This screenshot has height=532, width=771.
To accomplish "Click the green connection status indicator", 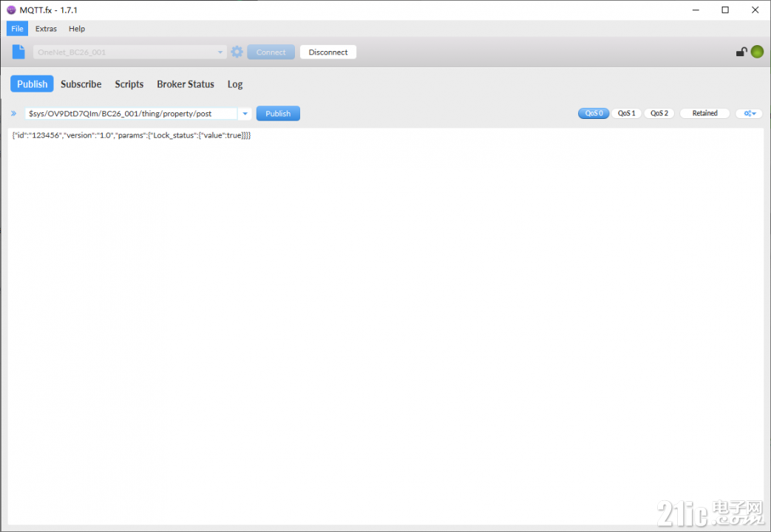I will [757, 52].
